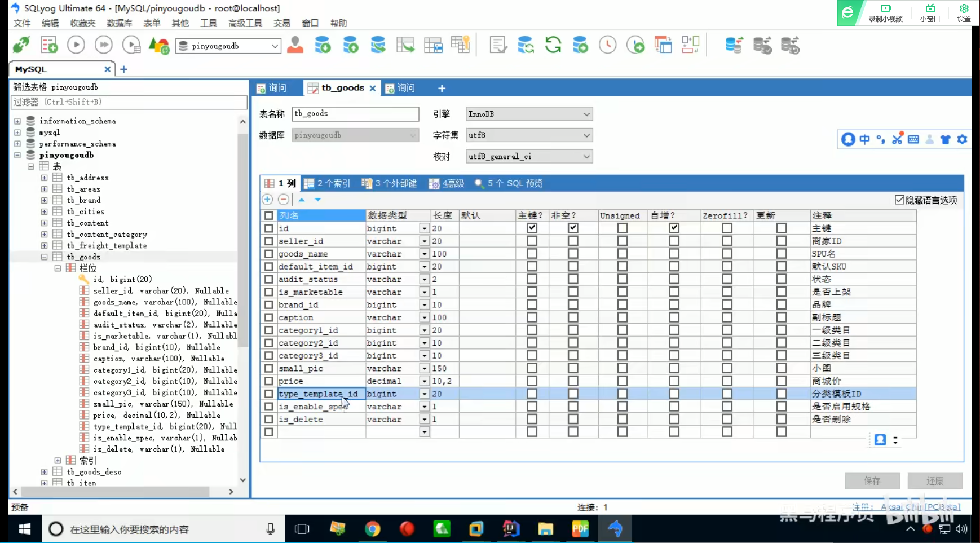Screen dimensions: 980x543
Task: Open a new query editor from toolbar
Action: click(x=49, y=45)
